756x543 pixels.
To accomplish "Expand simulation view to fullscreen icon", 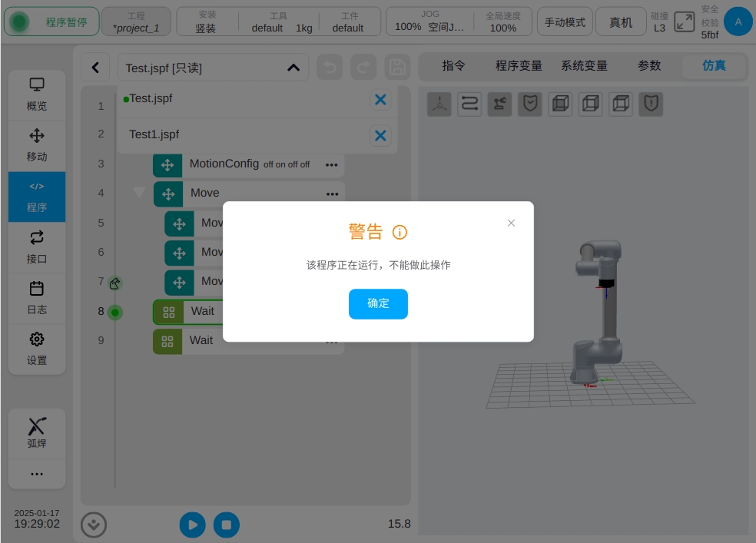I will (x=684, y=22).
